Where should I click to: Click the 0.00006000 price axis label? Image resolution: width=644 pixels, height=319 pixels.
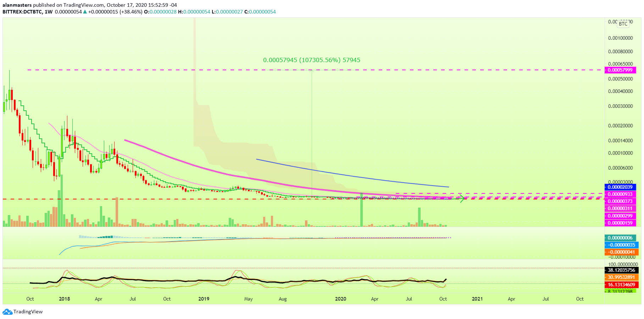click(x=620, y=168)
